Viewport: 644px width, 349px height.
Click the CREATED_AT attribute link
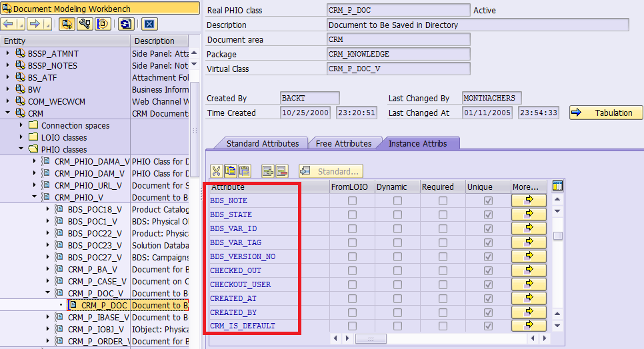point(233,298)
